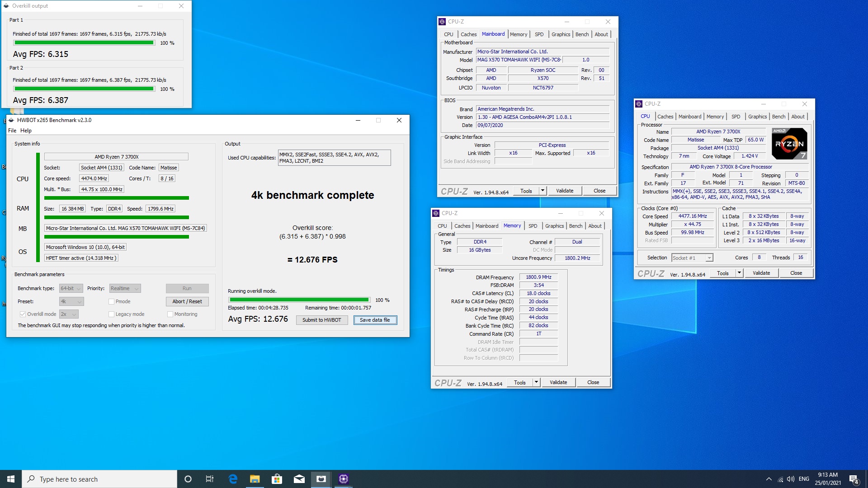Viewport: 868px width, 488px height.
Task: Open Memory tab in right CPU-Z window
Action: [715, 117]
